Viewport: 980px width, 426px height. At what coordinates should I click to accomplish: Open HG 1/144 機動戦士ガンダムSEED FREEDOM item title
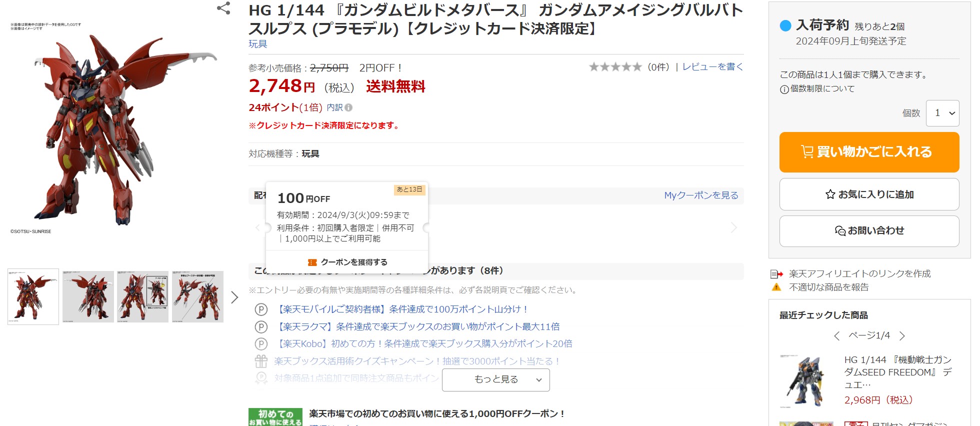pyautogui.click(x=898, y=372)
